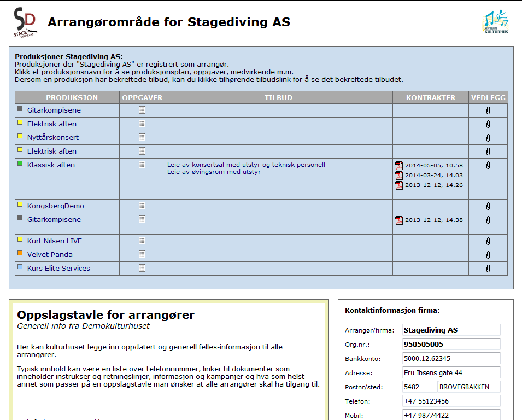Click the Arrangør/firma field with Stagediving AS
The height and width of the screenshot is (420, 522).
[x=451, y=330]
